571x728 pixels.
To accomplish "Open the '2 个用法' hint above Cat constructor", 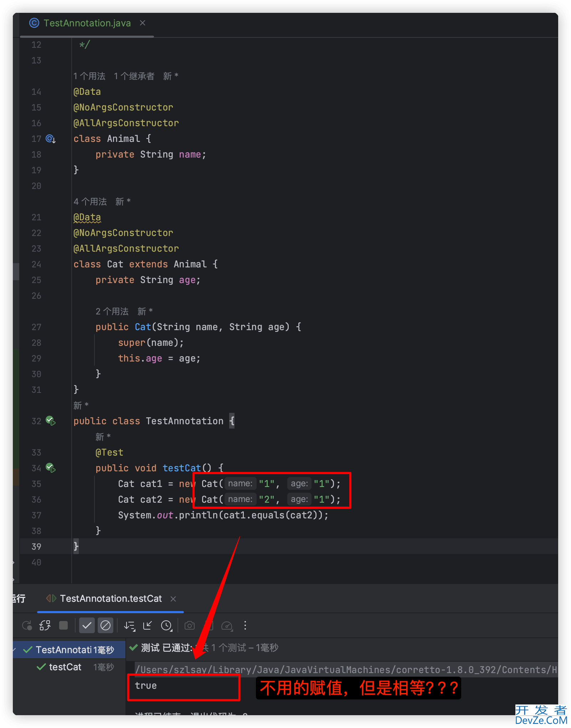I will click(112, 312).
